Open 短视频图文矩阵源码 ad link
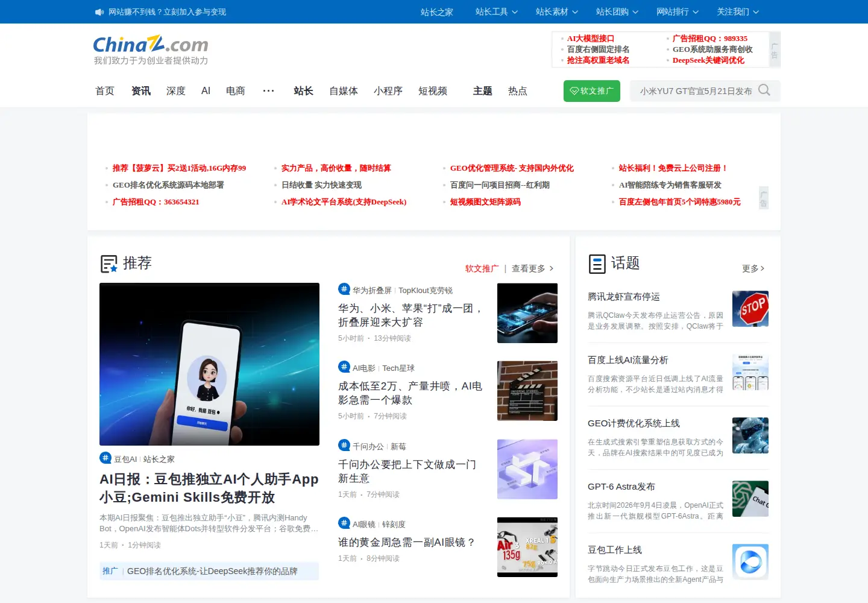 click(485, 201)
